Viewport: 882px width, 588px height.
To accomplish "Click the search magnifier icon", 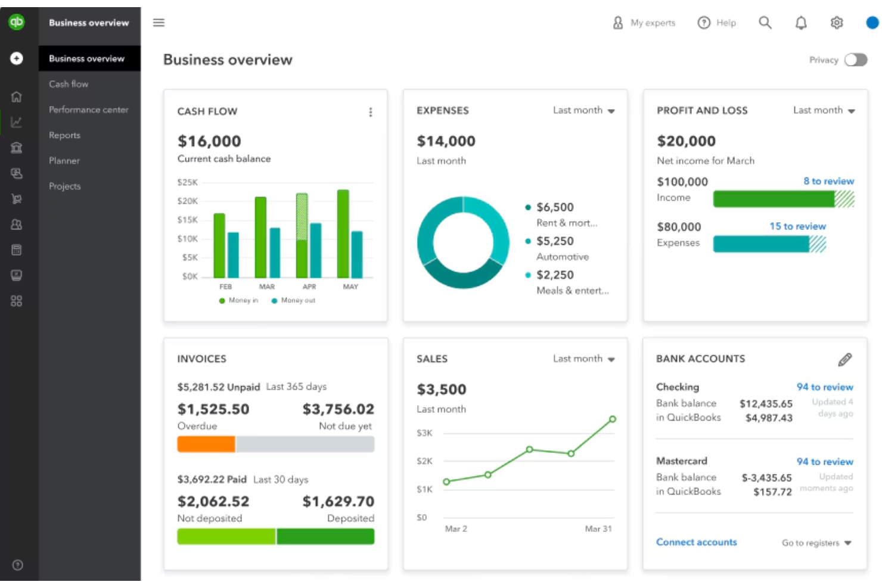I will 765,23.
